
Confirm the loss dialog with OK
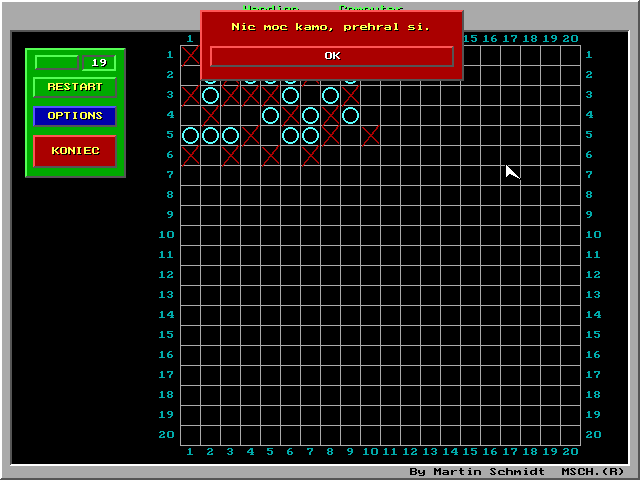click(x=332, y=56)
